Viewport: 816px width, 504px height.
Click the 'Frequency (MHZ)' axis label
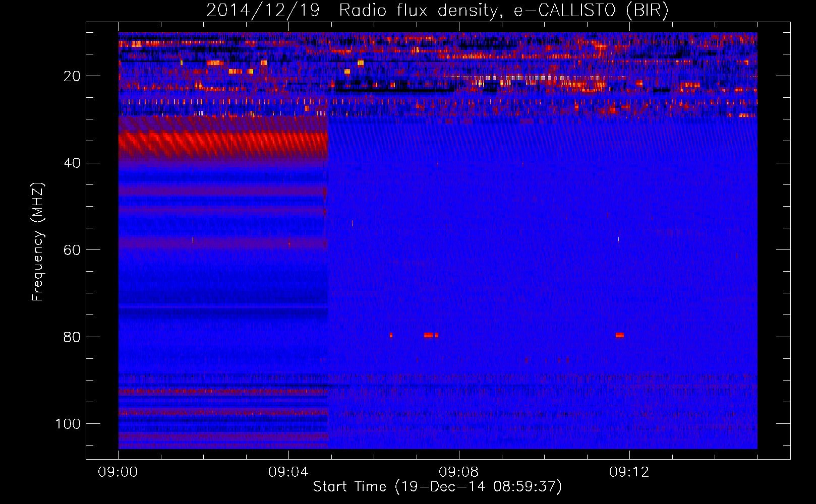(38, 242)
